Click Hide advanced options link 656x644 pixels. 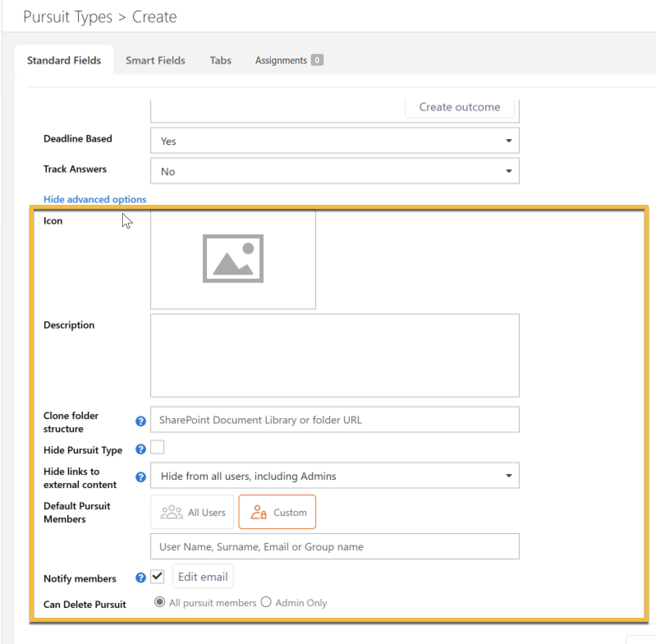pyautogui.click(x=95, y=199)
